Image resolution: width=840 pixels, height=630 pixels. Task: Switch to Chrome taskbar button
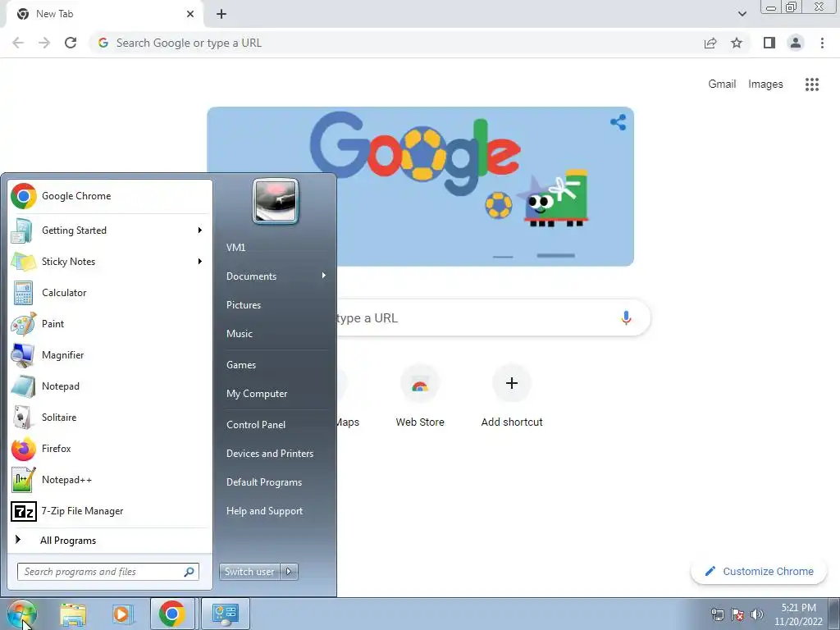tap(172, 614)
